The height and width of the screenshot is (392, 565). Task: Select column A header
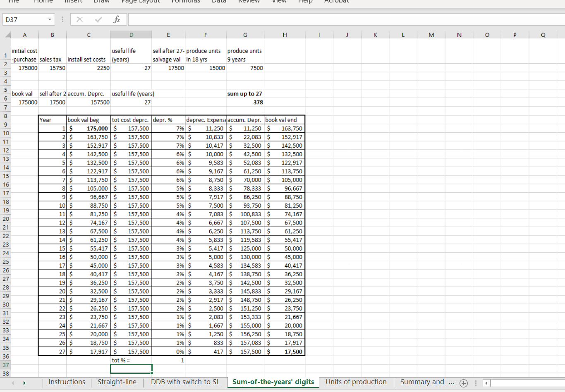(x=24, y=35)
